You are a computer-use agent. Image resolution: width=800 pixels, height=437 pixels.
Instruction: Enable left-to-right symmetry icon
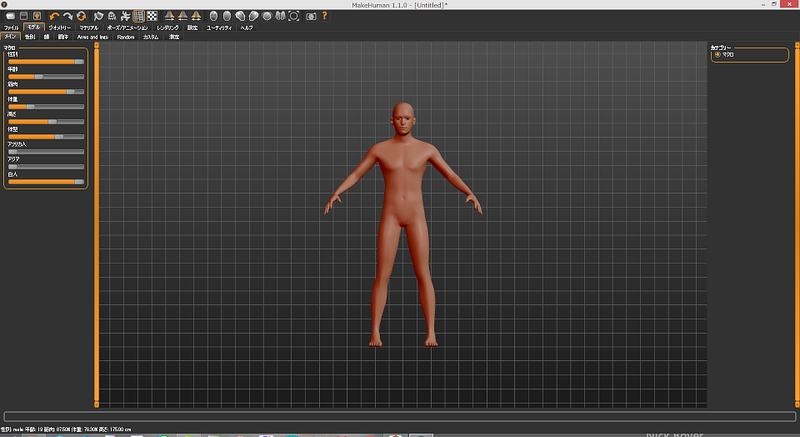point(183,16)
